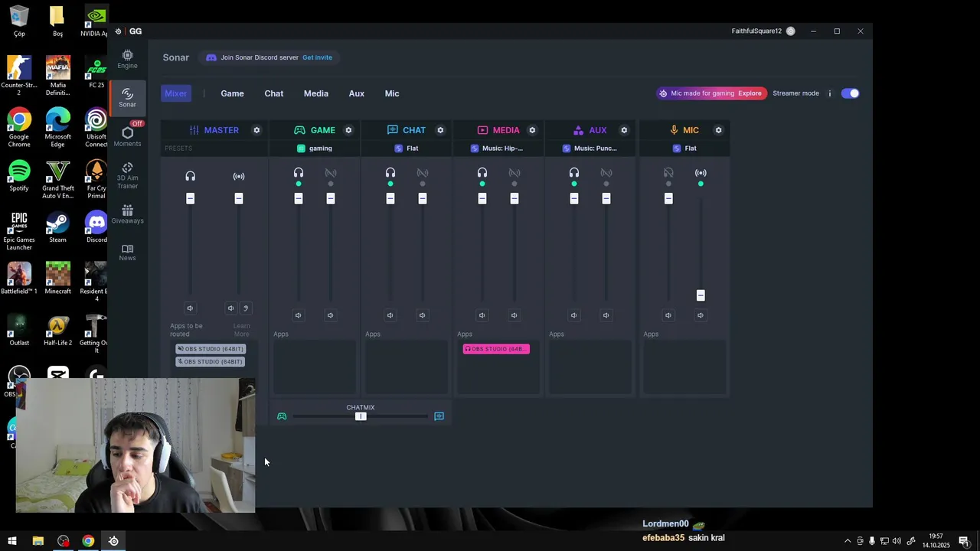Image resolution: width=980 pixels, height=551 pixels.
Task: Open Spotify desktop shortcut
Action: click(19, 176)
